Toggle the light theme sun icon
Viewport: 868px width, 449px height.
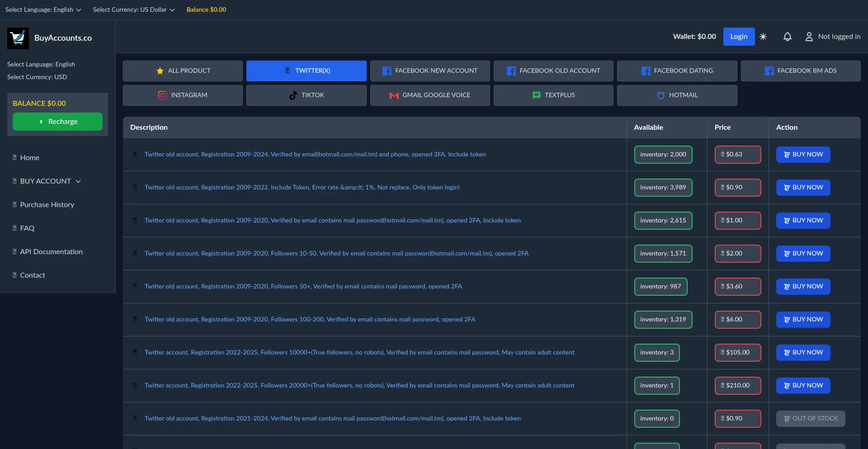coord(763,37)
